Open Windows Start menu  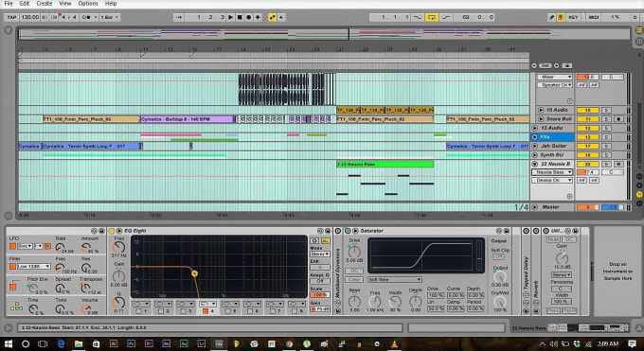pyautogui.click(x=9, y=343)
